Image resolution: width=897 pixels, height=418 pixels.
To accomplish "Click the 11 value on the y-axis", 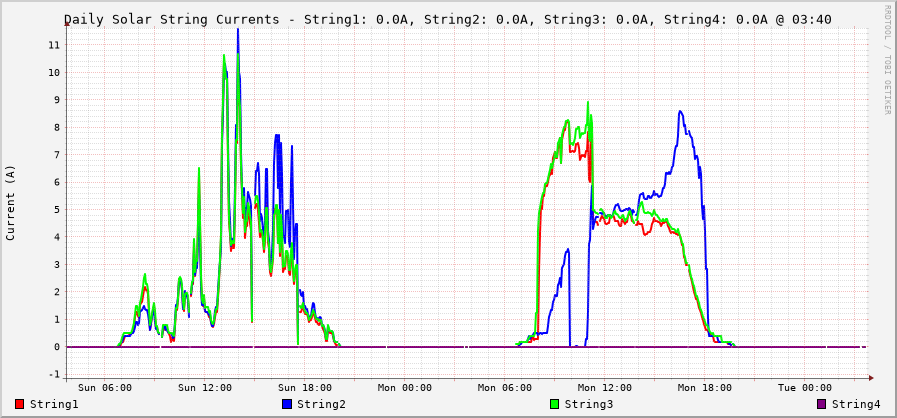I will click(53, 45).
